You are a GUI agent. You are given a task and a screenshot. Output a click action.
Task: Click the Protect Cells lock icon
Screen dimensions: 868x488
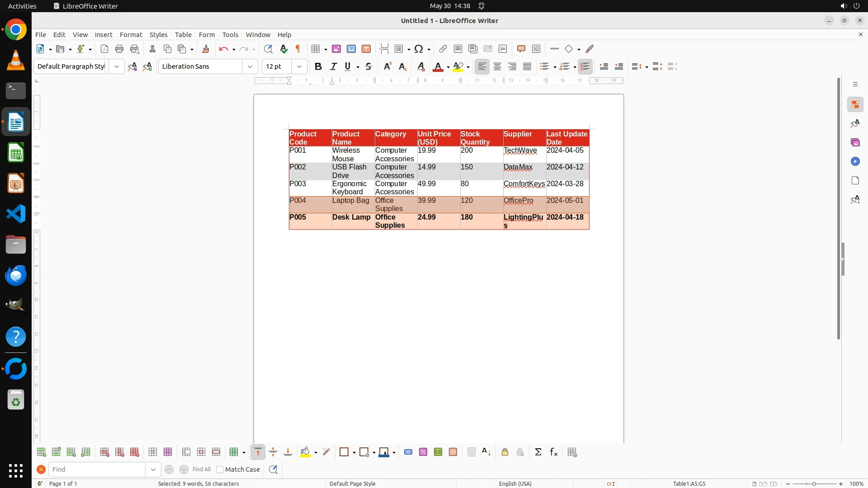coord(505,452)
